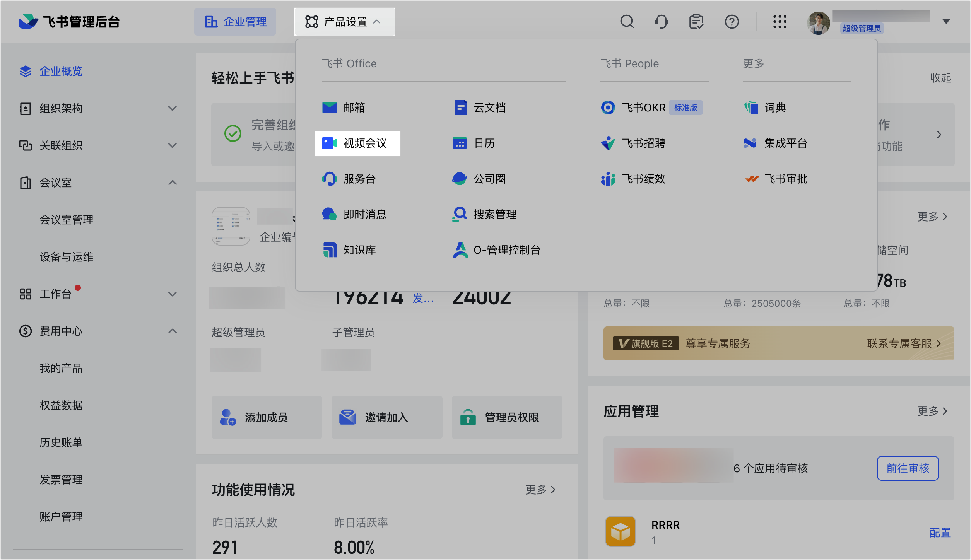
Task: Click the 超级管理员 role badge
Action: (862, 28)
